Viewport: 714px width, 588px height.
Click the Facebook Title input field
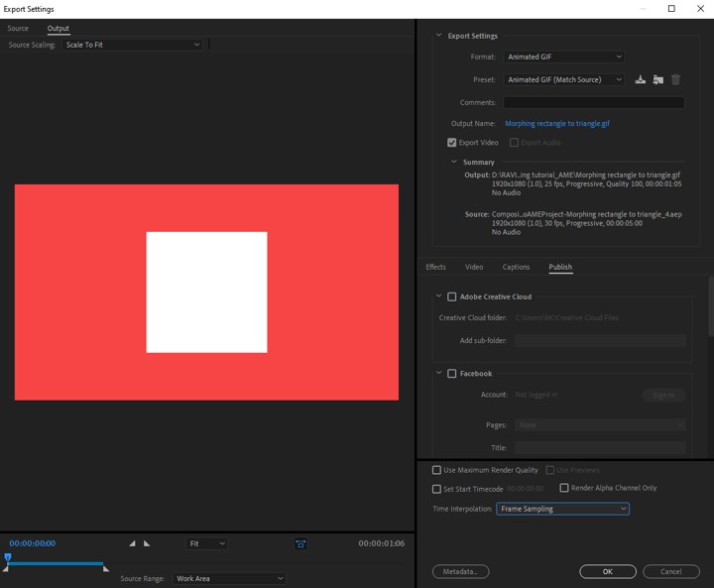coord(600,448)
